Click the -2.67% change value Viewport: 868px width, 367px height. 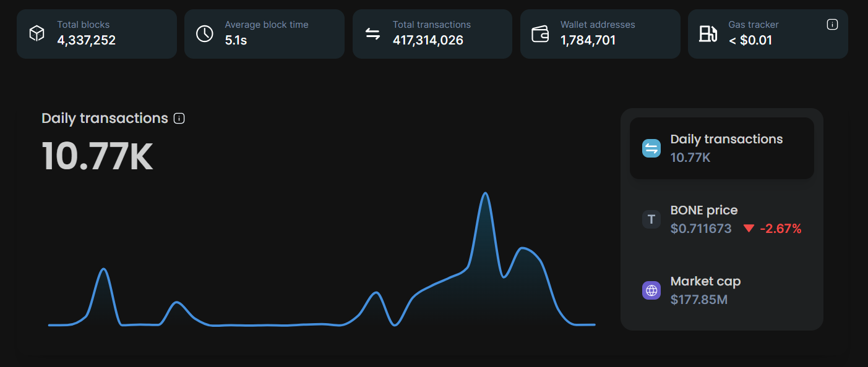pos(781,229)
